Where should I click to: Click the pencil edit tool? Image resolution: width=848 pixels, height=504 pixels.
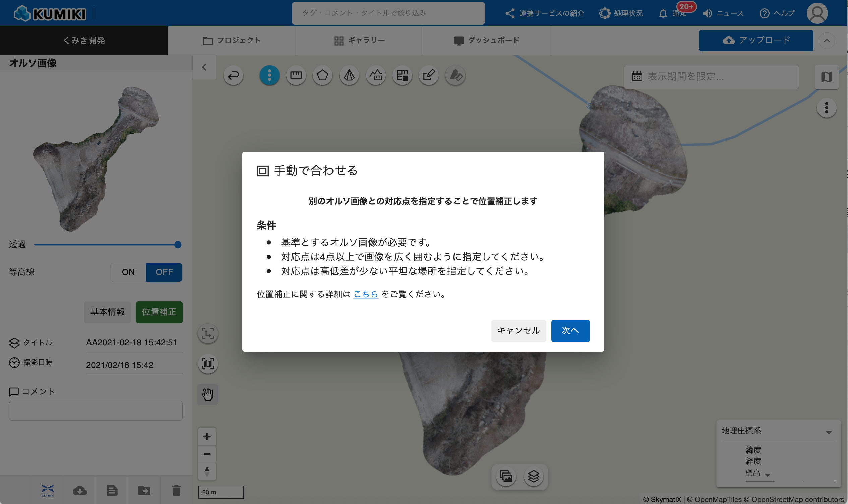pos(429,75)
